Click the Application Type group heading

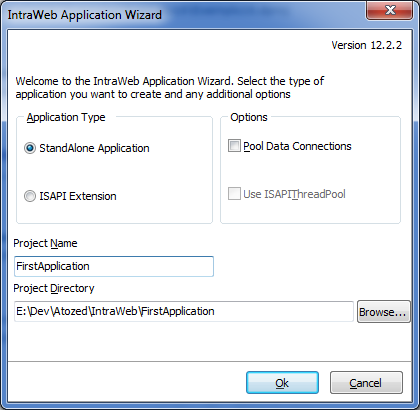66,117
